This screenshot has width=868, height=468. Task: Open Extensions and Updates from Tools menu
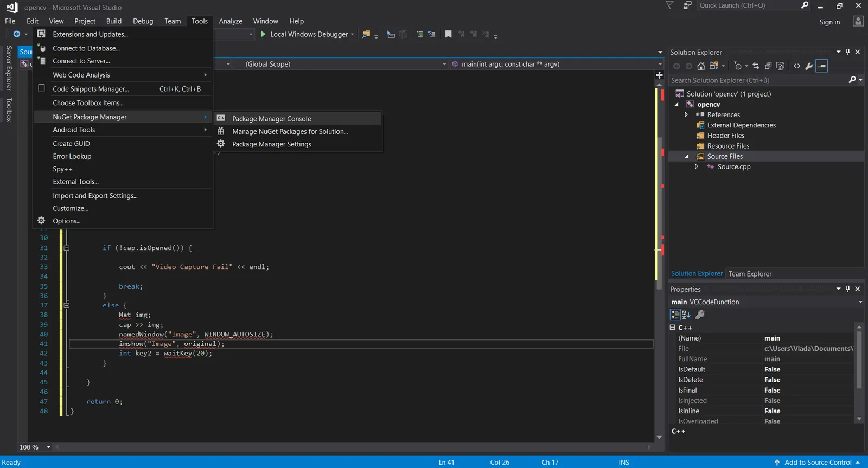tap(123, 34)
